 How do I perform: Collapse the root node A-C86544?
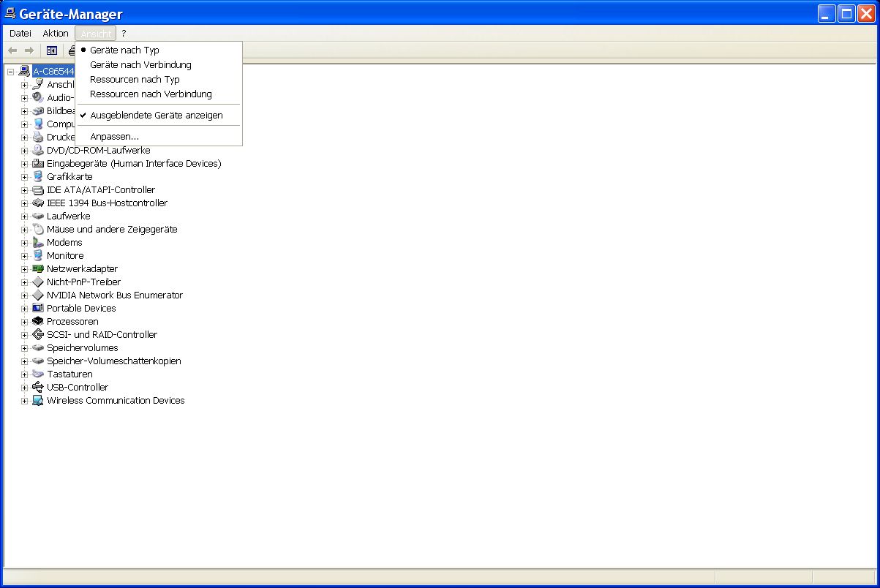10,71
